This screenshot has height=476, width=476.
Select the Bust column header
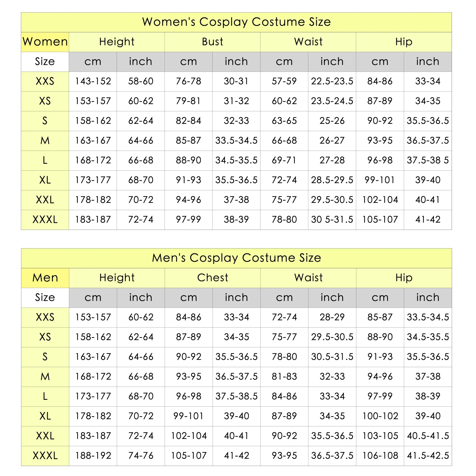click(x=212, y=42)
